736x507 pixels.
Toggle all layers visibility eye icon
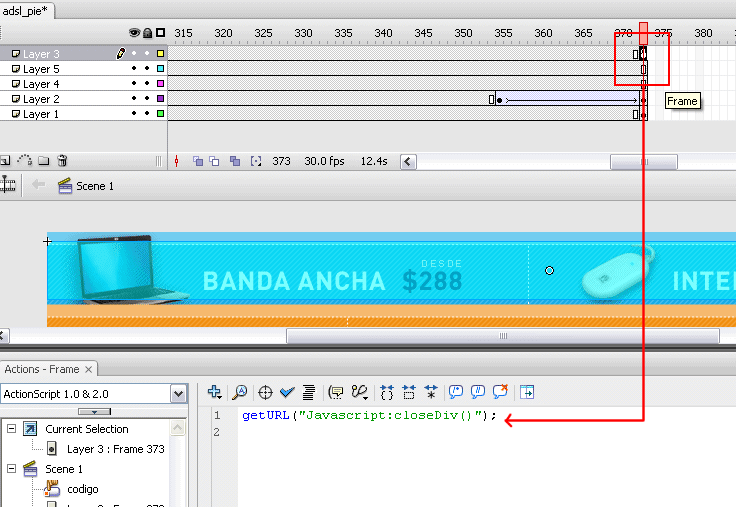(x=134, y=33)
